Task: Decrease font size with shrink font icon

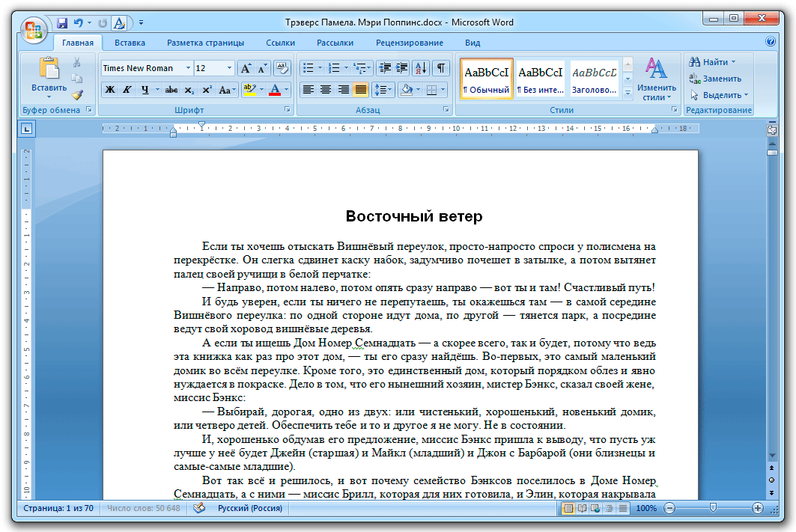Action: pyautogui.click(x=262, y=68)
